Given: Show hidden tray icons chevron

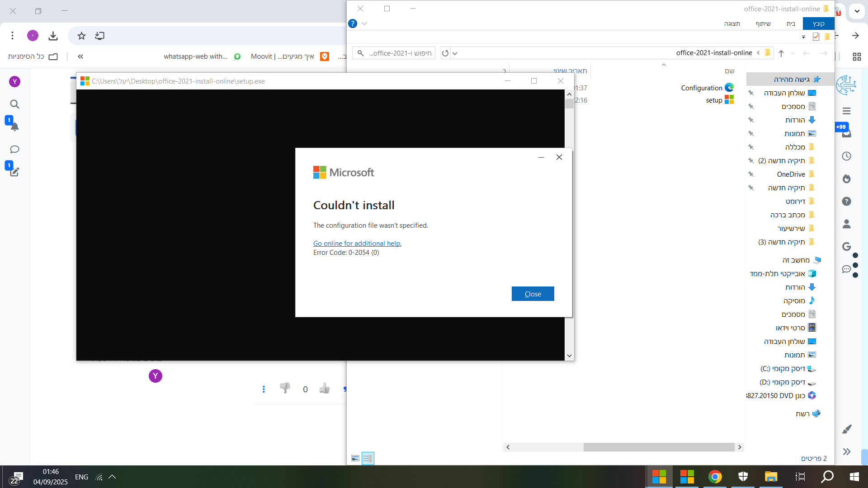Looking at the screenshot, I should (112, 477).
